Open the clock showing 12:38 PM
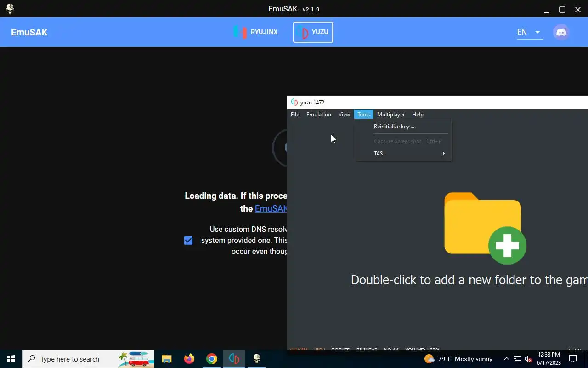588x368 pixels. 548,359
